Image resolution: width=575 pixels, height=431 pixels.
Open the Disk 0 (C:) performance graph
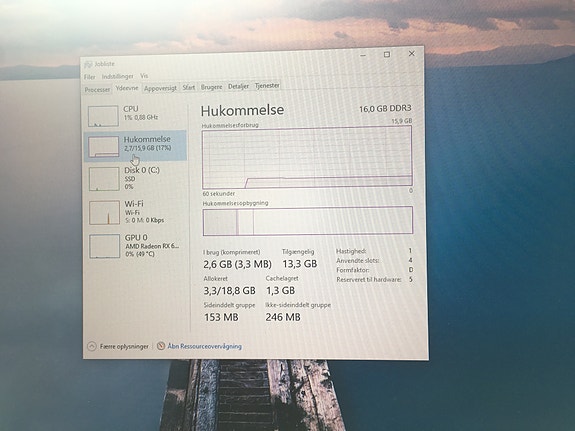(x=104, y=179)
